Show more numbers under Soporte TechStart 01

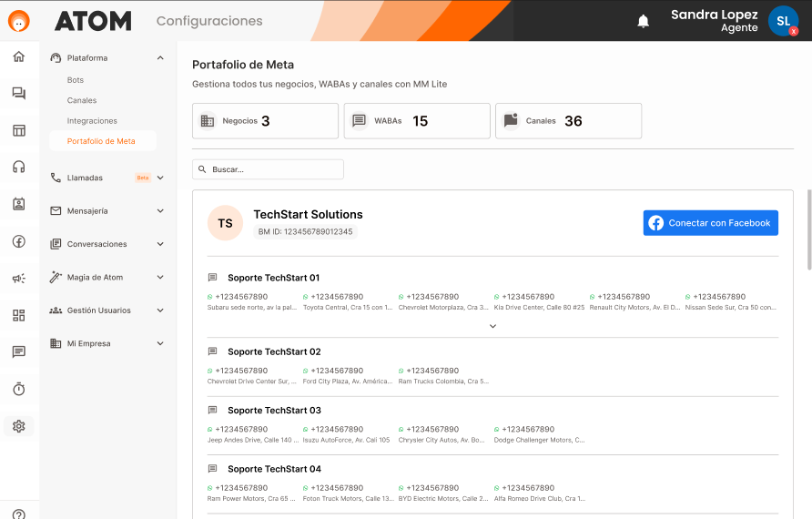pyautogui.click(x=492, y=326)
